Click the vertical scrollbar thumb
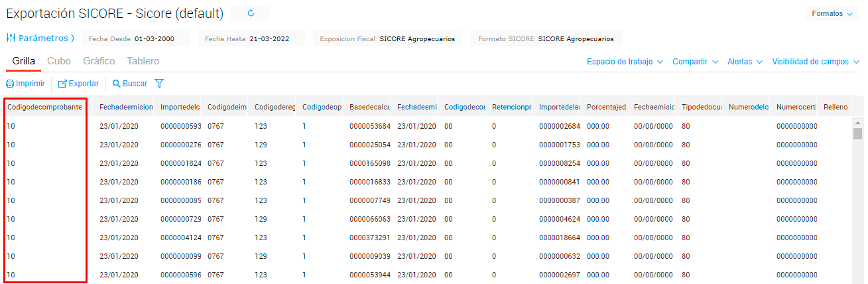 point(857,135)
